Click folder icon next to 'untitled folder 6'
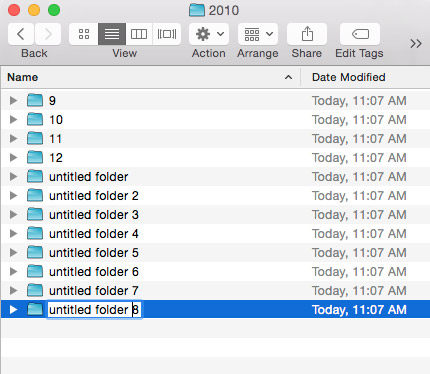Screen dimensions: 430x374 35,271
